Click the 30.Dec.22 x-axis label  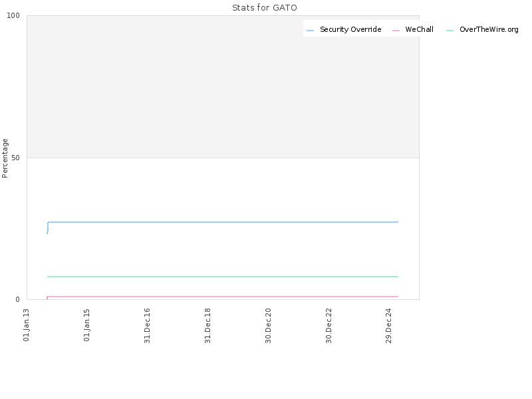[x=329, y=326]
